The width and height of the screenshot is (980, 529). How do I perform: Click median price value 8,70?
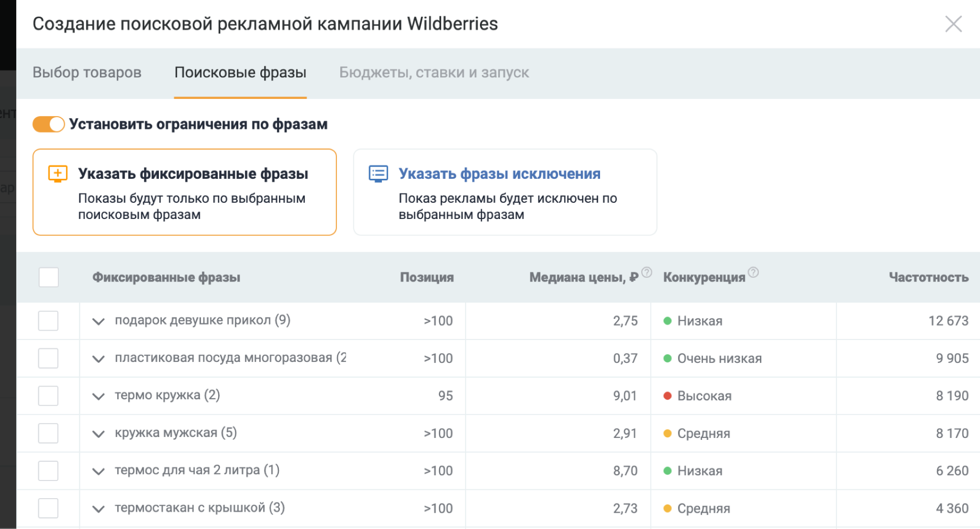(x=625, y=471)
